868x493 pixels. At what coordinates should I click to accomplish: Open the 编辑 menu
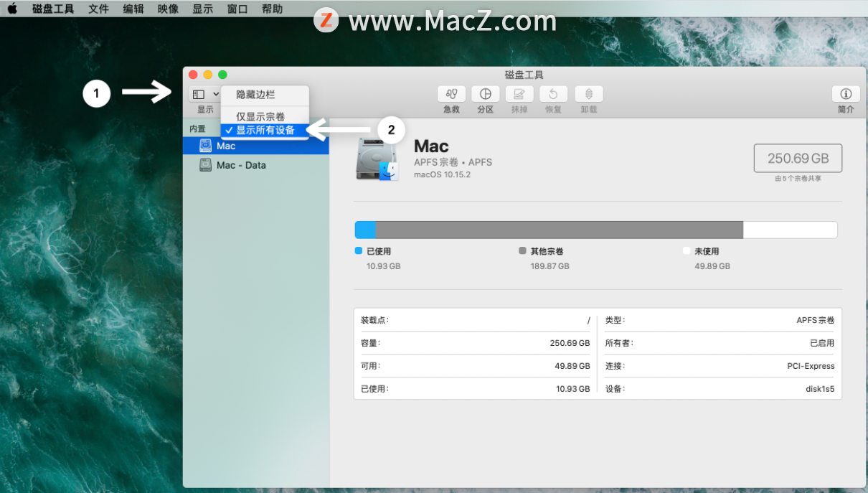[133, 9]
